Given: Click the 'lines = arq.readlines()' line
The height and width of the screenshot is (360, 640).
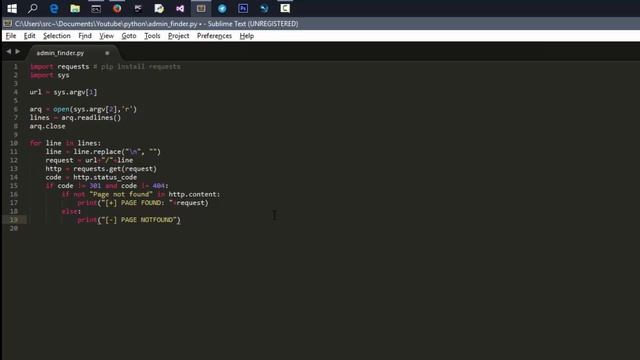Looking at the screenshot, I should [x=75, y=118].
